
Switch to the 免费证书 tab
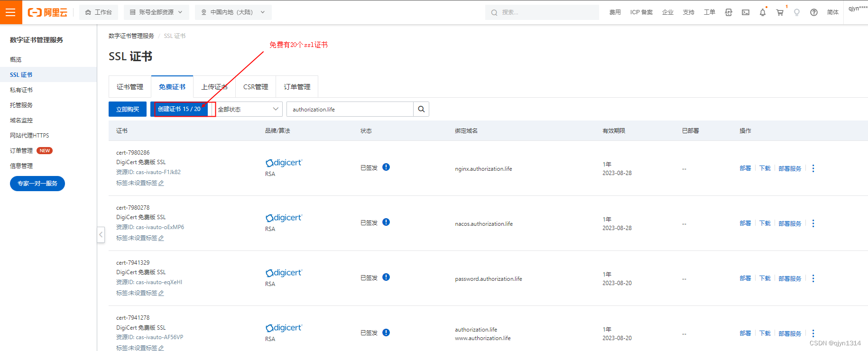point(172,87)
